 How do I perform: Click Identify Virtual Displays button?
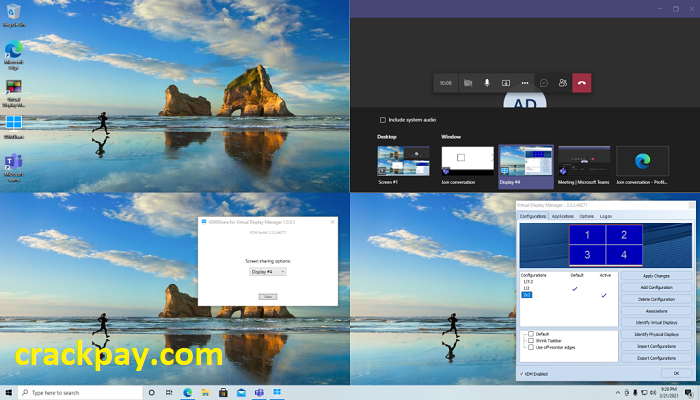click(x=656, y=322)
